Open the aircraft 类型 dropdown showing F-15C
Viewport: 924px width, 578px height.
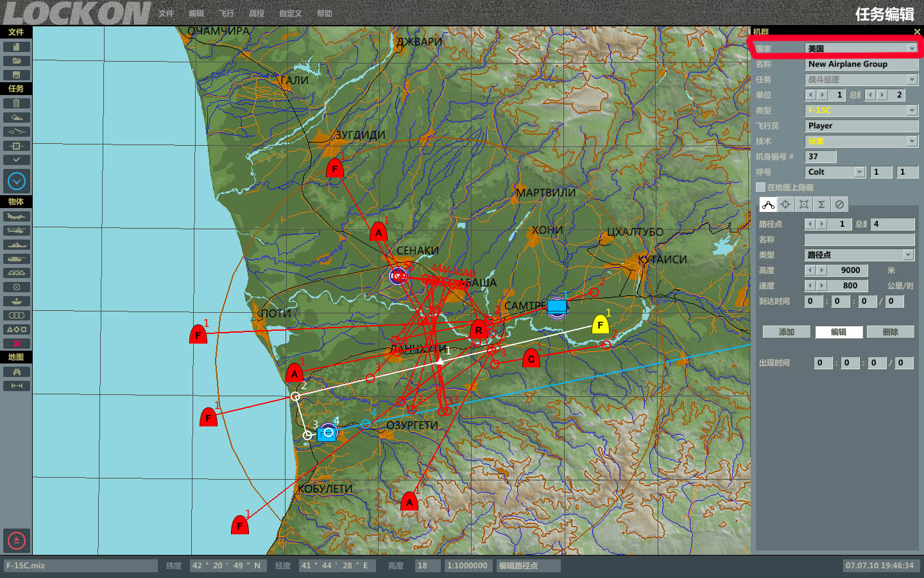[912, 110]
